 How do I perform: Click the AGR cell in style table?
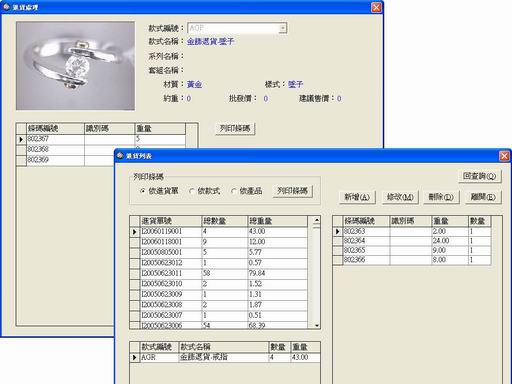point(159,357)
